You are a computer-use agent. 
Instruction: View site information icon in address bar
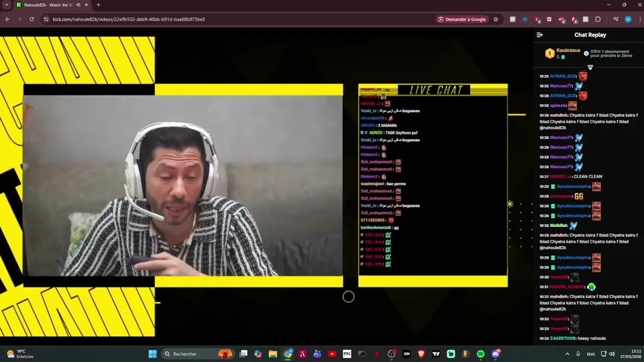click(46, 19)
